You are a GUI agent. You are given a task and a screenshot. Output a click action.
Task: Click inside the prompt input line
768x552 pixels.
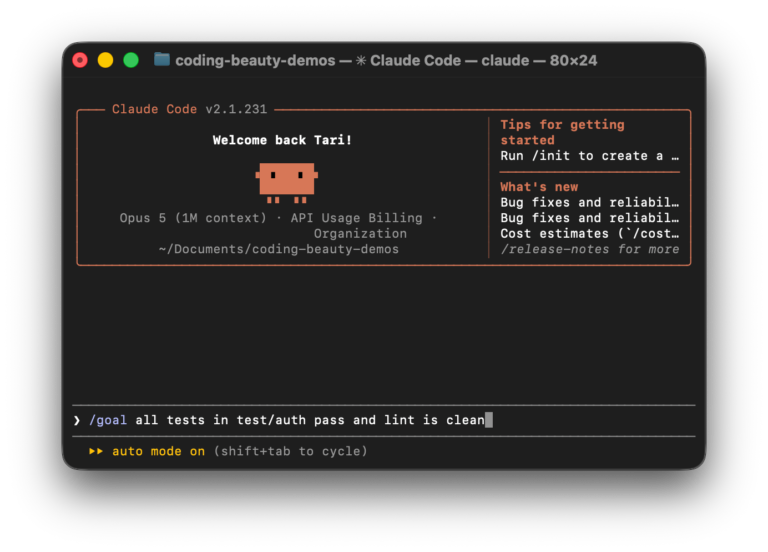point(384,420)
